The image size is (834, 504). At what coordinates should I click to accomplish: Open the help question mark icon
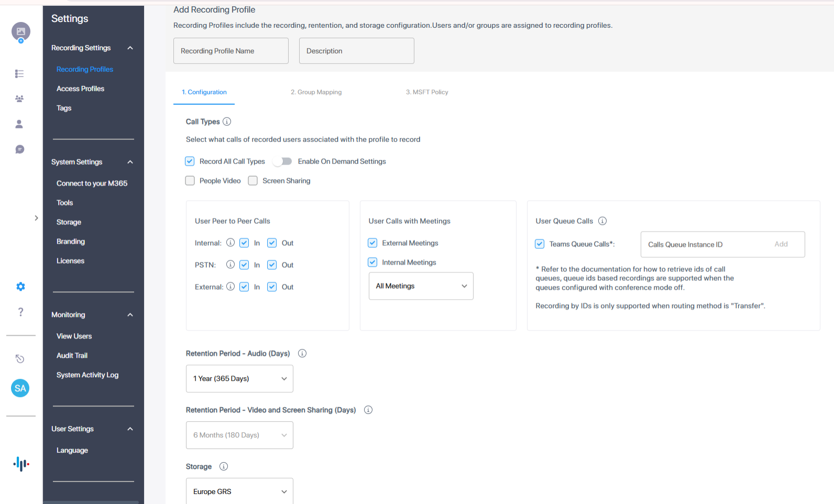20,312
